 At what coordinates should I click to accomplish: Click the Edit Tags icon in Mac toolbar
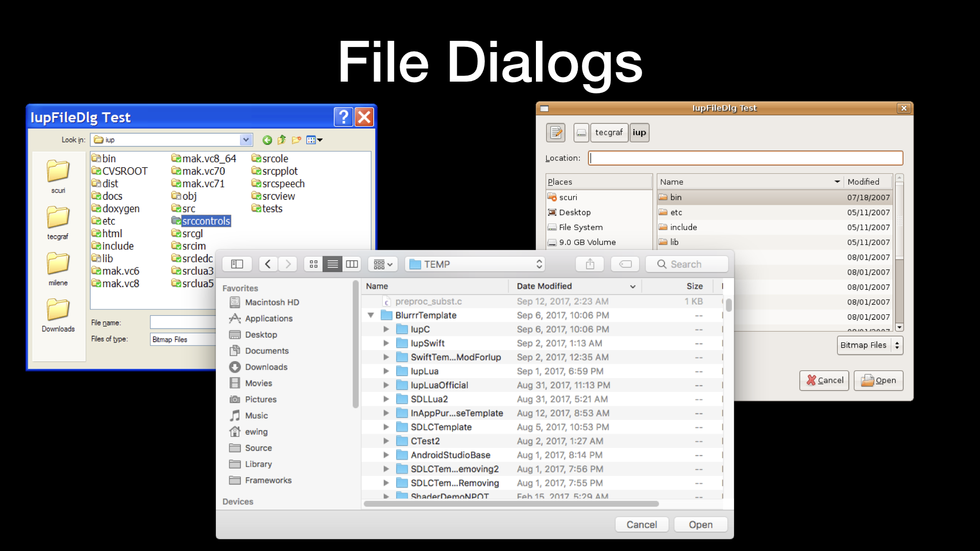625,264
